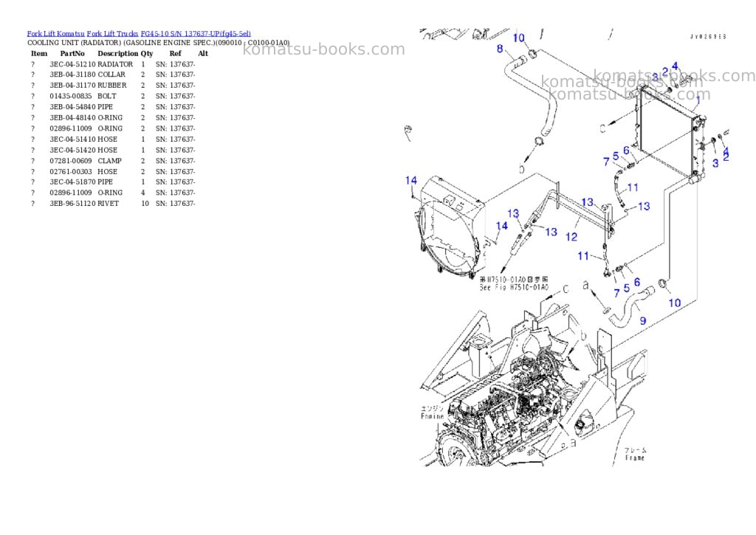Click callout number 9 near lower hose
This screenshot has height=535, width=756.
pos(643,320)
